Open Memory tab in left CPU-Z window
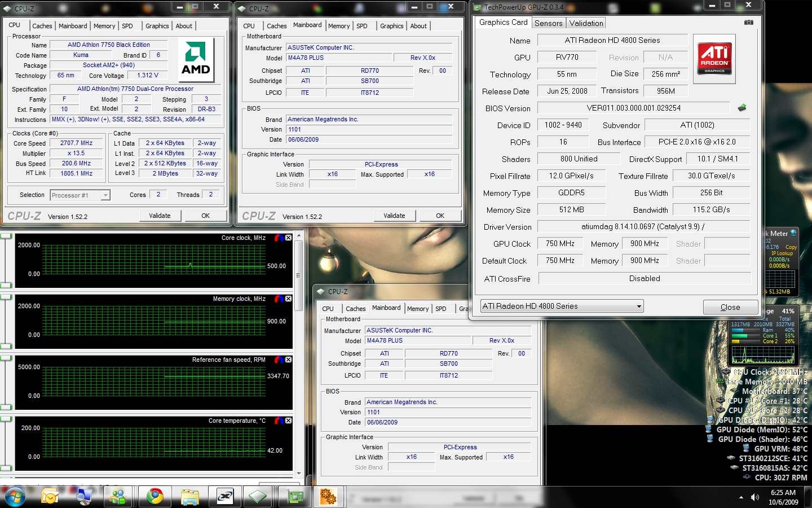The image size is (812, 508). [104, 26]
